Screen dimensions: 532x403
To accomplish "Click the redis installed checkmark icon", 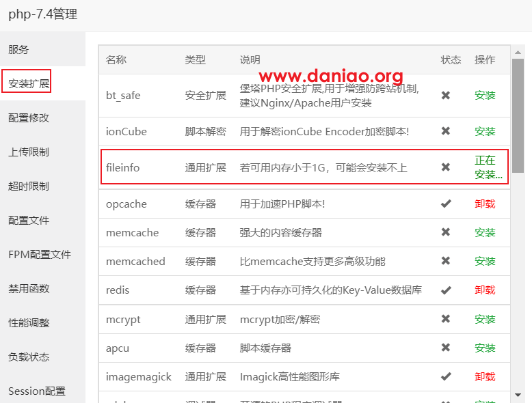I will pyautogui.click(x=445, y=290).
